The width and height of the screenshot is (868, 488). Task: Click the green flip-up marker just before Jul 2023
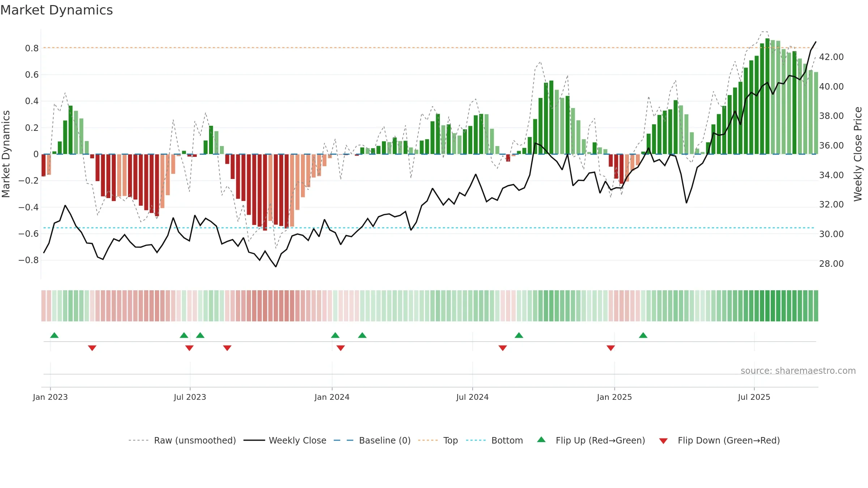pos(184,335)
